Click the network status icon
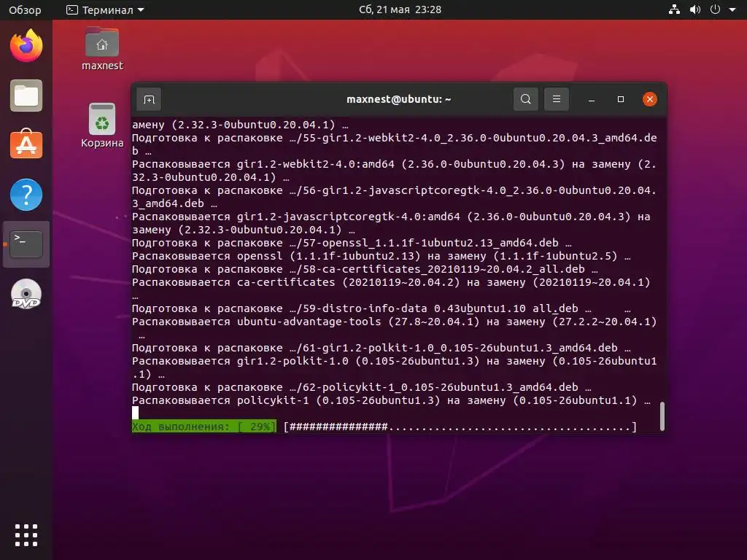Image resolution: width=747 pixels, height=560 pixels. click(674, 9)
